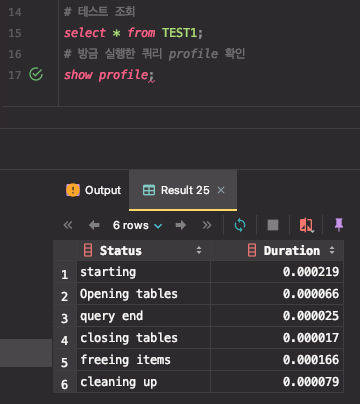
Task: Go to previous page arrow
Action: pyautogui.click(x=94, y=225)
